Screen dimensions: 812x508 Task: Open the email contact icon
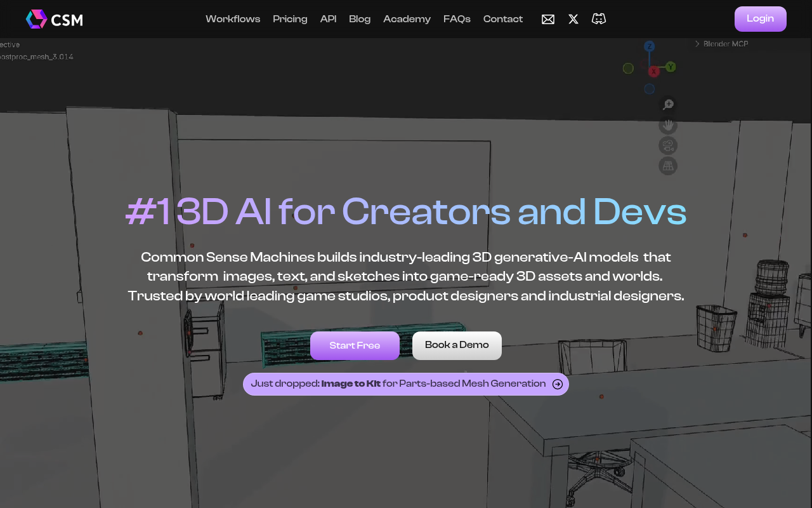(547, 19)
